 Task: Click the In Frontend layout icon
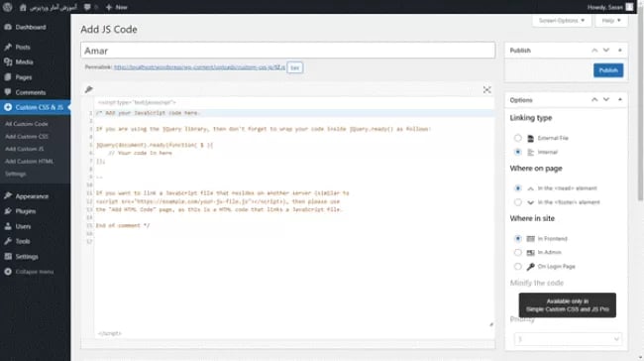coord(531,238)
